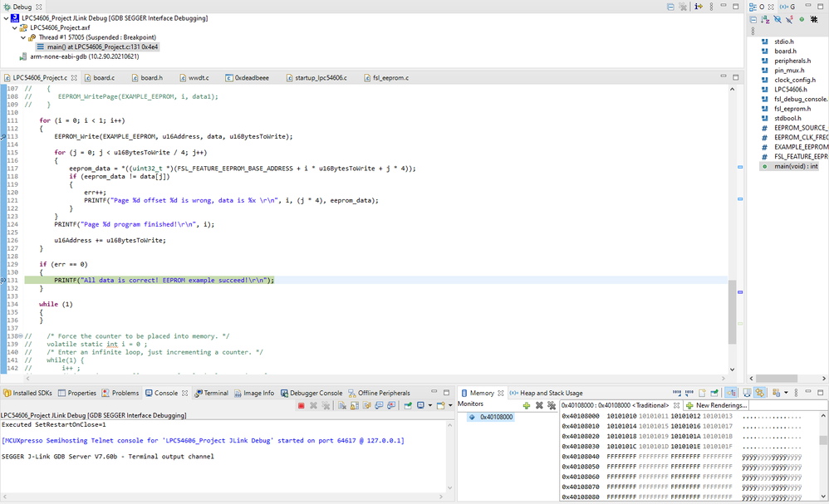The height and width of the screenshot is (504, 829).
Task: Open the display selected console dropdown arrow
Action: (429, 406)
